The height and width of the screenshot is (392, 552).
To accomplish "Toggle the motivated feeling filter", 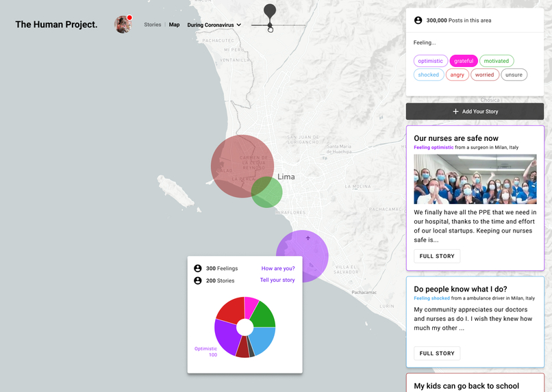I will [497, 61].
